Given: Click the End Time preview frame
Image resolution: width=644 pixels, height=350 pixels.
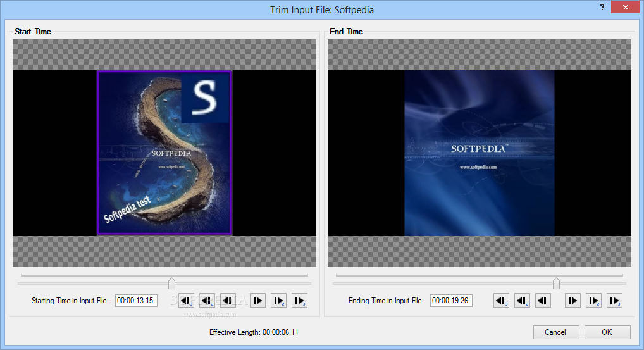Looking at the screenshot, I should 480,153.
